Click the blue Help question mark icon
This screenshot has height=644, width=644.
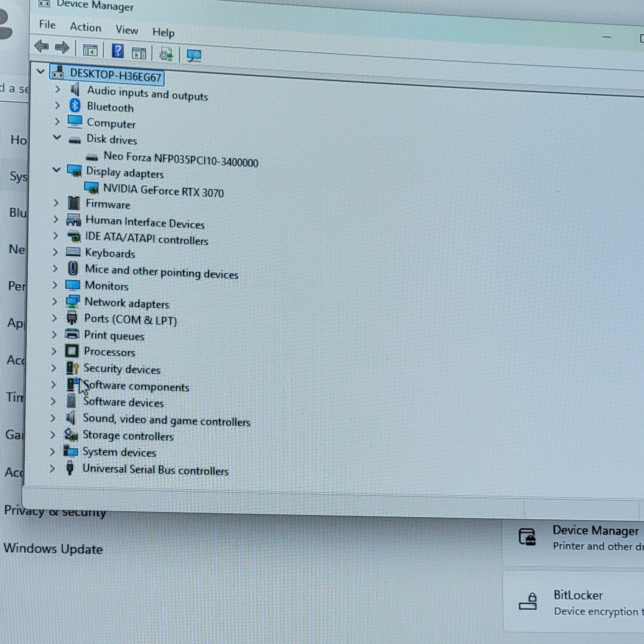click(x=118, y=51)
